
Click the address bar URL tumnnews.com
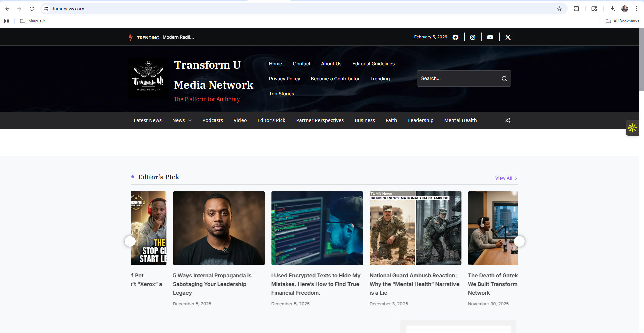[68, 9]
